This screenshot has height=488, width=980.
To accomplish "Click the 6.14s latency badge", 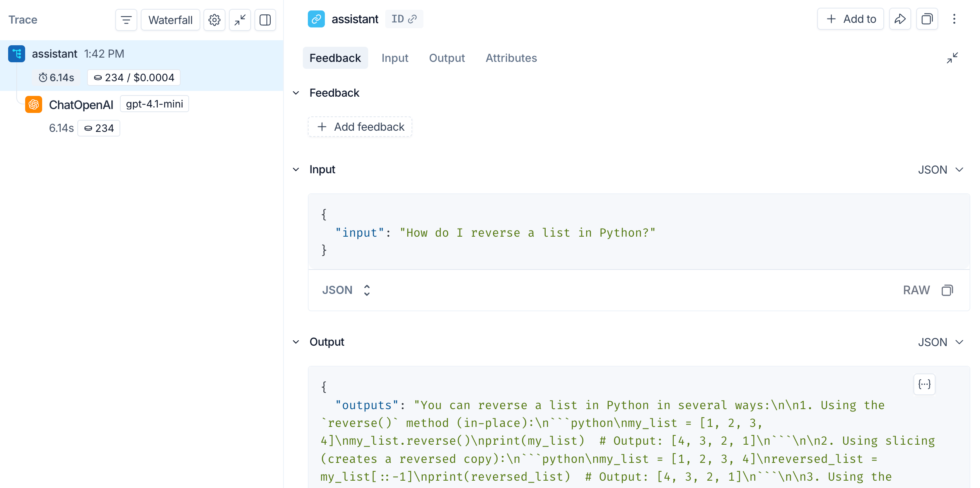I will click(56, 78).
